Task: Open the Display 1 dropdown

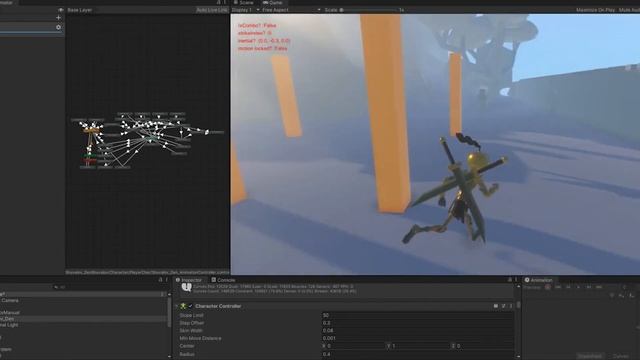Action: tap(245, 10)
